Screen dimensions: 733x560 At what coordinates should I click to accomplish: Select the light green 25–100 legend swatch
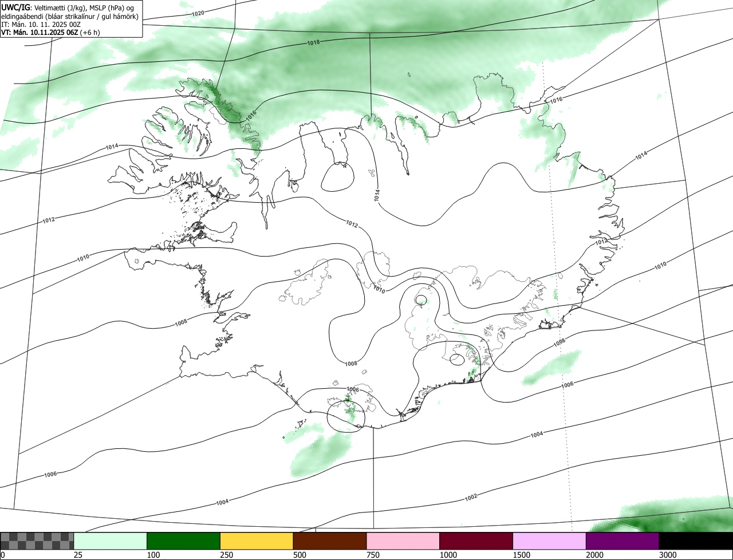tap(111, 541)
